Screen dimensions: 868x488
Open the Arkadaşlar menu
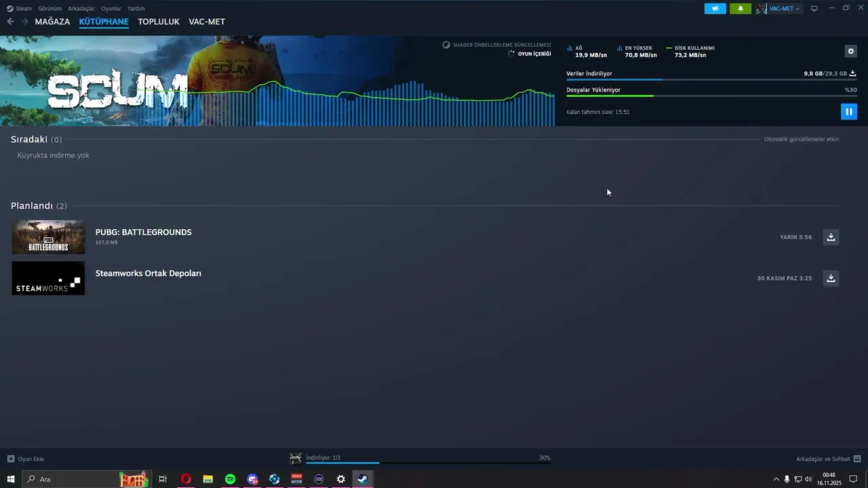tap(81, 9)
